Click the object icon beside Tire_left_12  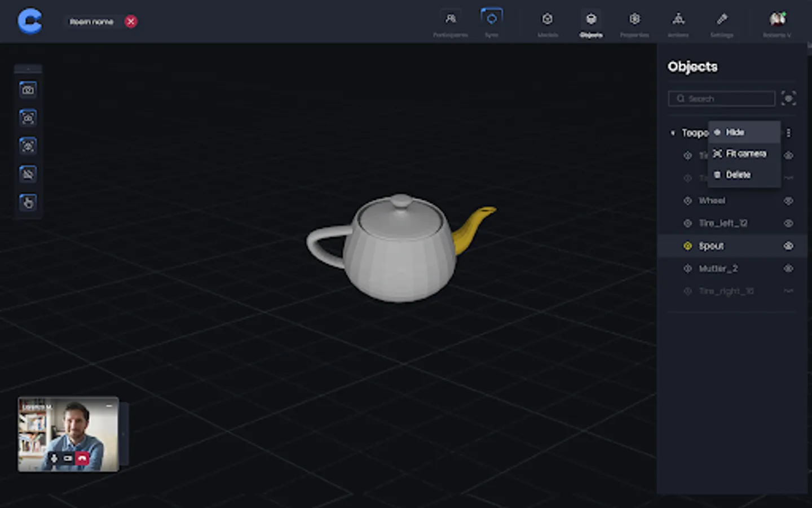coord(687,223)
